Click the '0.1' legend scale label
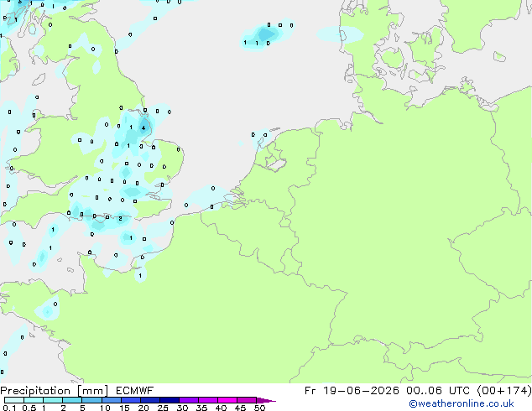The height and width of the screenshot is (411, 532). [x=9, y=408]
